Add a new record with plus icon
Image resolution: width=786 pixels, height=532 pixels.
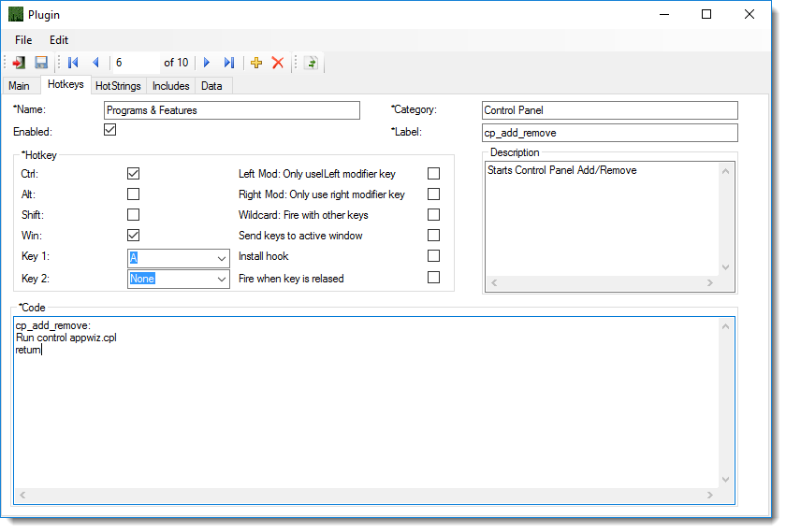pyautogui.click(x=256, y=63)
